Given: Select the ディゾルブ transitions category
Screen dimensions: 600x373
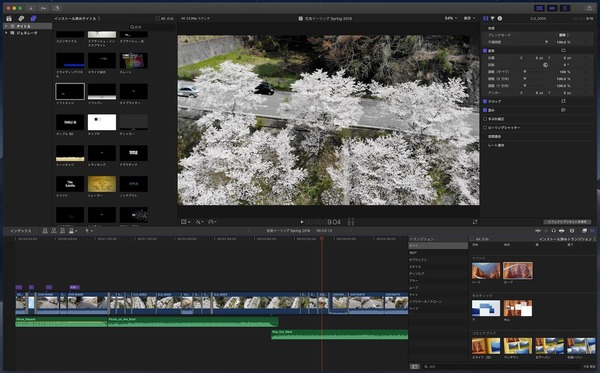Looking at the screenshot, I should (x=438, y=274).
